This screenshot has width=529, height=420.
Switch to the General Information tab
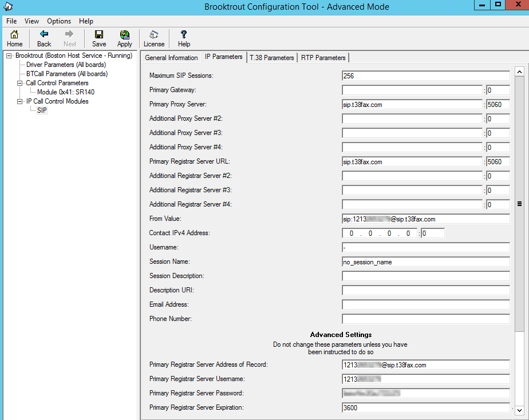[x=171, y=58]
